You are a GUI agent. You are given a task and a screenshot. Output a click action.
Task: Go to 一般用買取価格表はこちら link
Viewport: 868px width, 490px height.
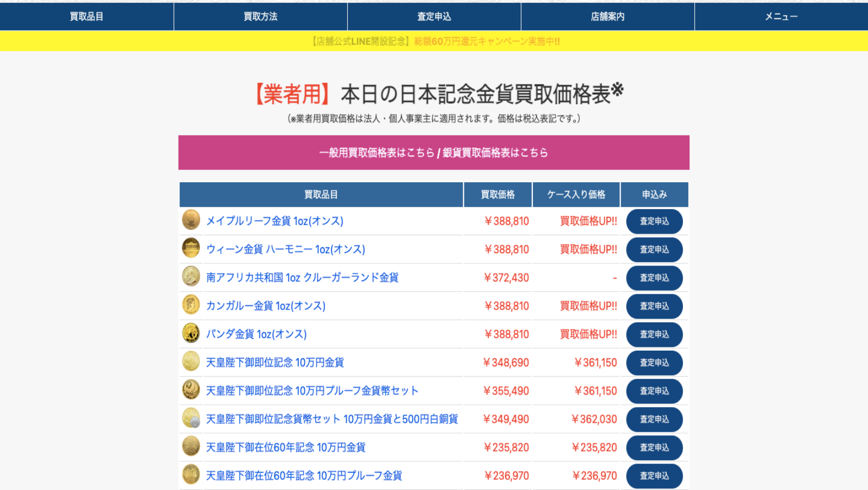[376, 153]
